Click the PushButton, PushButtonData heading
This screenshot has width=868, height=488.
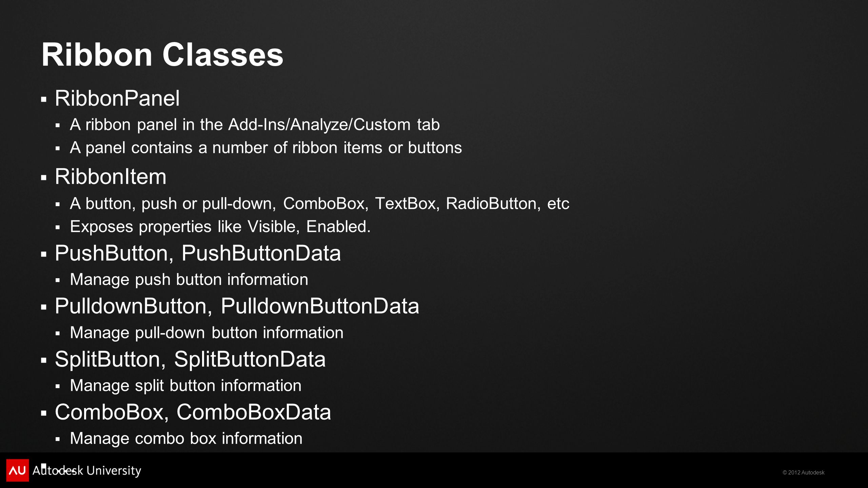tap(198, 253)
